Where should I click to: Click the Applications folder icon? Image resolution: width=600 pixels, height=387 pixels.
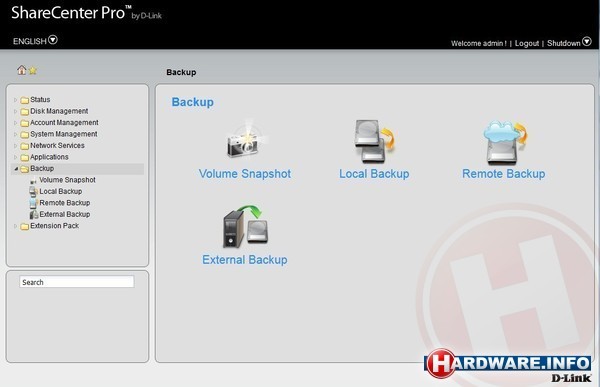pos(24,157)
